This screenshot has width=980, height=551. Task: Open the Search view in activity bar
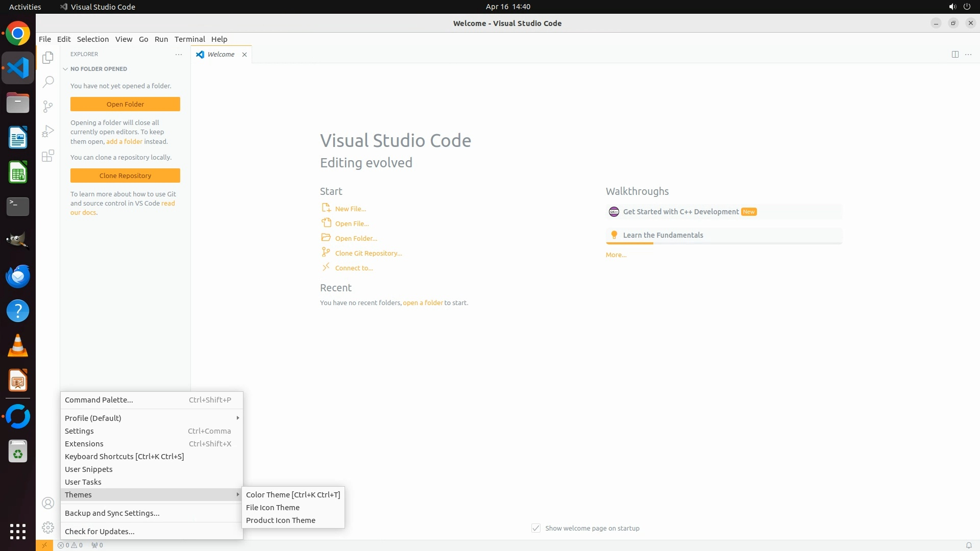coord(48,82)
